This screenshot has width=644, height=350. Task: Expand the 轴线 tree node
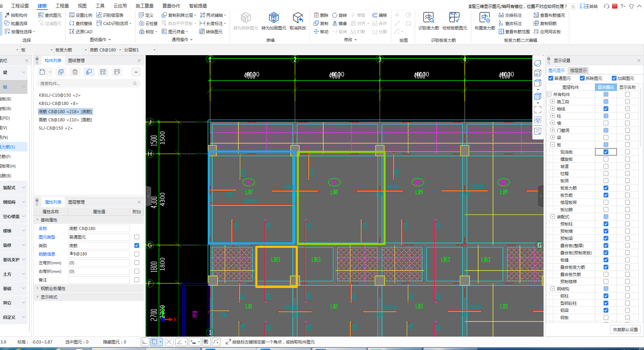(x=552, y=109)
